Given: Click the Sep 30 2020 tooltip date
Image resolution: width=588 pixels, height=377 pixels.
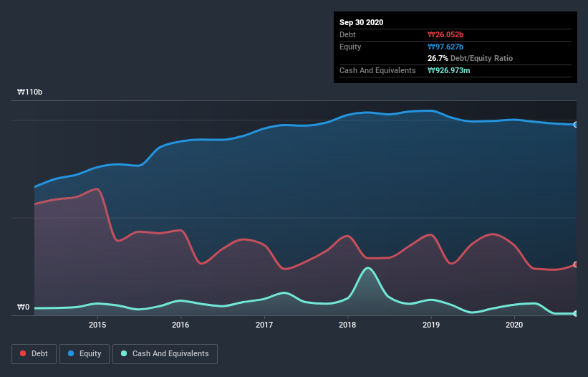Looking at the screenshot, I should coord(362,22).
